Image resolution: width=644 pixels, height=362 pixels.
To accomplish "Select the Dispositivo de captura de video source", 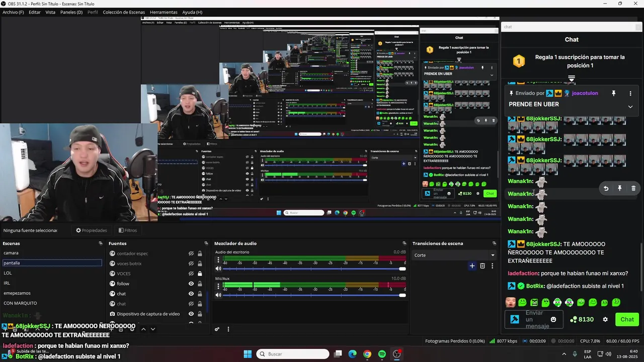I will 148,314.
